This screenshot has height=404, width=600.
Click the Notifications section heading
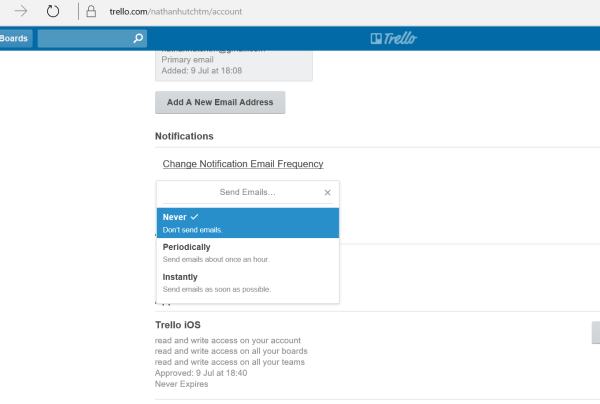click(x=185, y=135)
